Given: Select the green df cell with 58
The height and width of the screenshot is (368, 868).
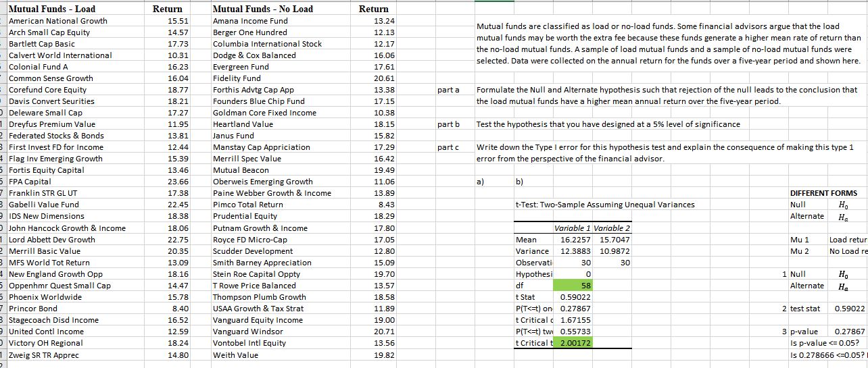Looking at the screenshot, I should [573, 286].
